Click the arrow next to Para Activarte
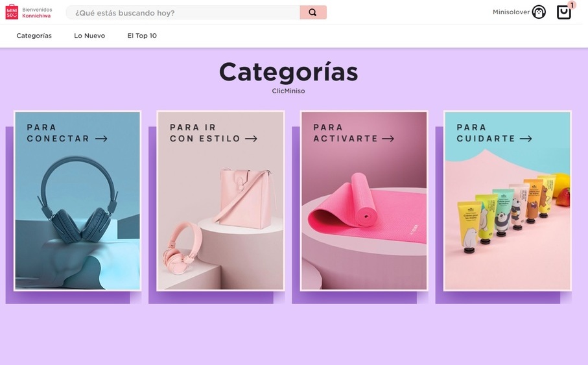588x365 pixels. coord(388,139)
